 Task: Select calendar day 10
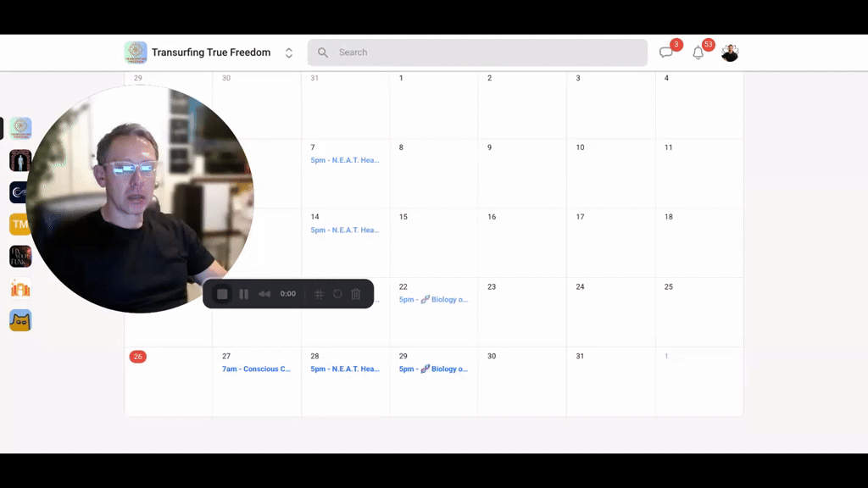(x=580, y=147)
